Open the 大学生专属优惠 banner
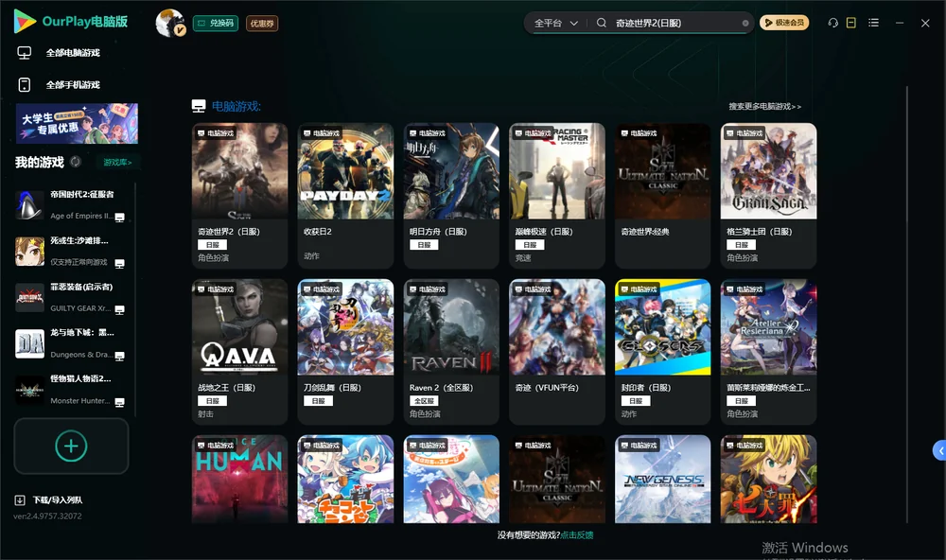The width and height of the screenshot is (946, 560). click(x=78, y=123)
